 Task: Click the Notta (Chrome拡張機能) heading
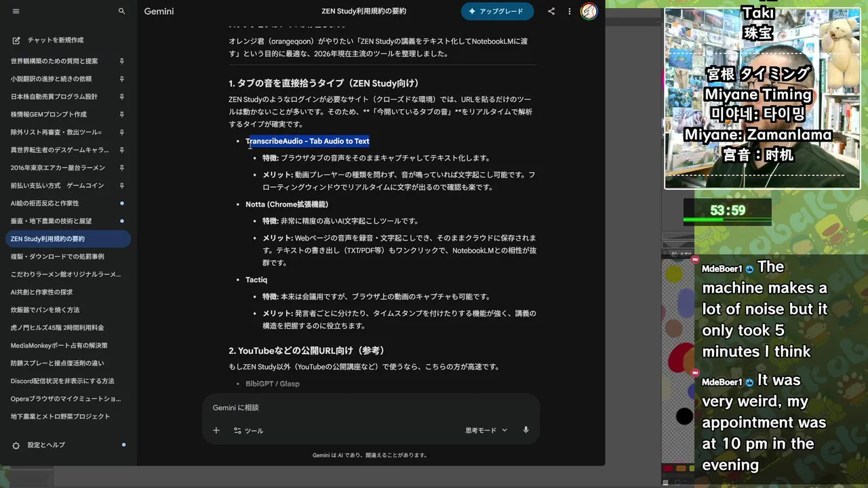[287, 204]
